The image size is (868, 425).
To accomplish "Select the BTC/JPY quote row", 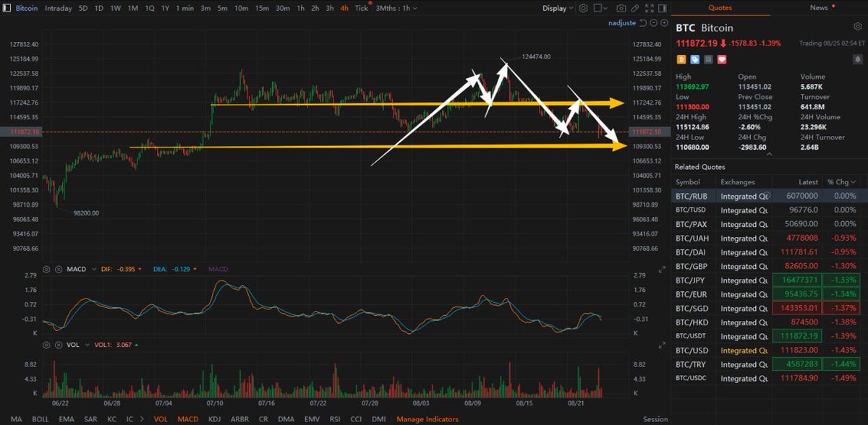I will (770, 280).
